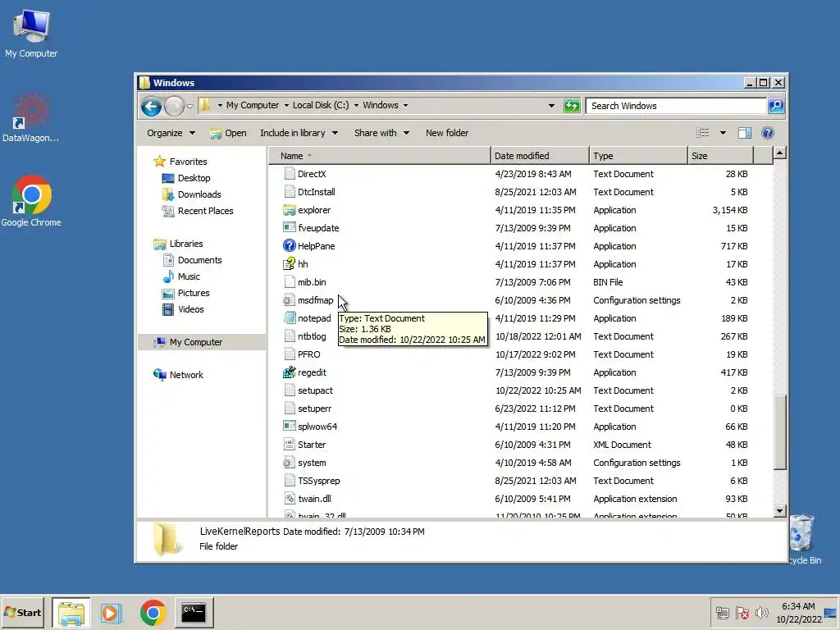Select the setuperr file name
This screenshot has width=840, height=630.
tap(314, 409)
